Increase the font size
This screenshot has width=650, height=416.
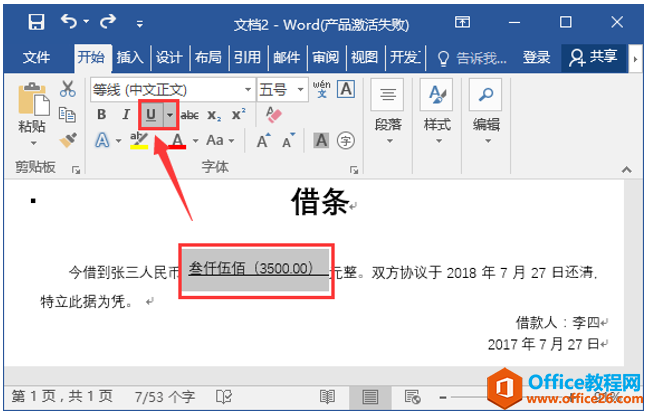[x=263, y=140]
